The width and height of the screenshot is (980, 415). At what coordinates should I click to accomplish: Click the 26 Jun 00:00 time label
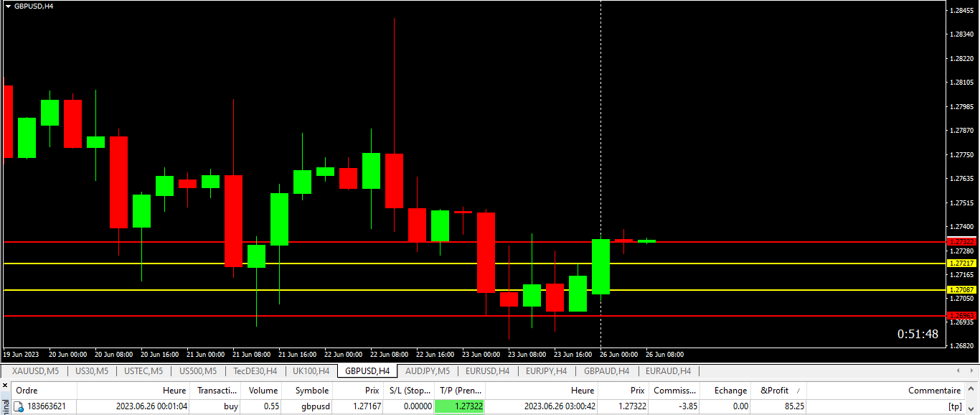point(618,354)
